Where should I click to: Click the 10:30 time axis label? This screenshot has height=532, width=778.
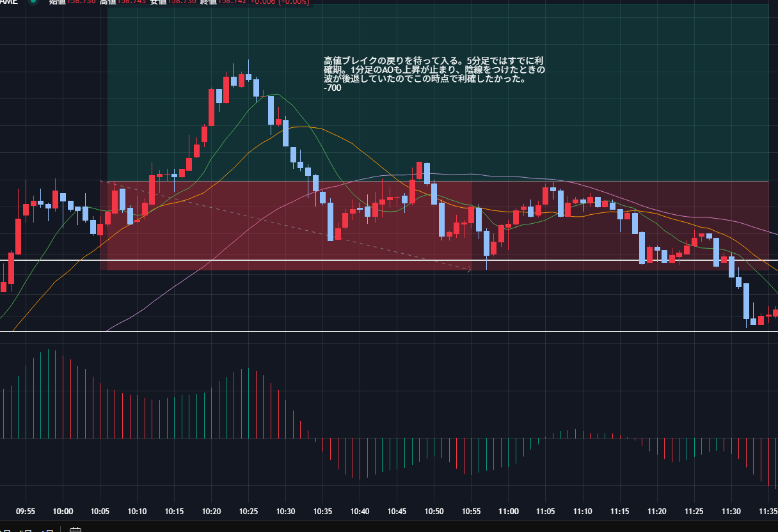point(285,512)
